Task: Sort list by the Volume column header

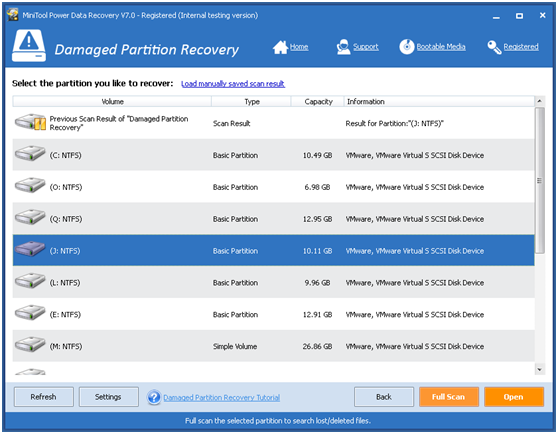Action: (112, 101)
